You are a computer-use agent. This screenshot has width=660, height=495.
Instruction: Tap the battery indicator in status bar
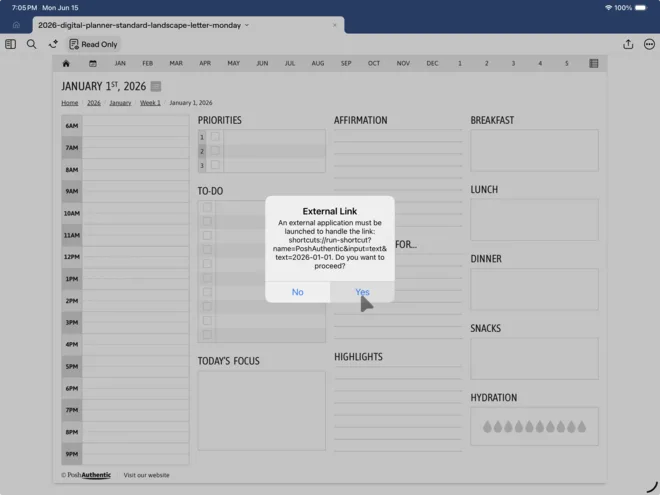(x=641, y=8)
